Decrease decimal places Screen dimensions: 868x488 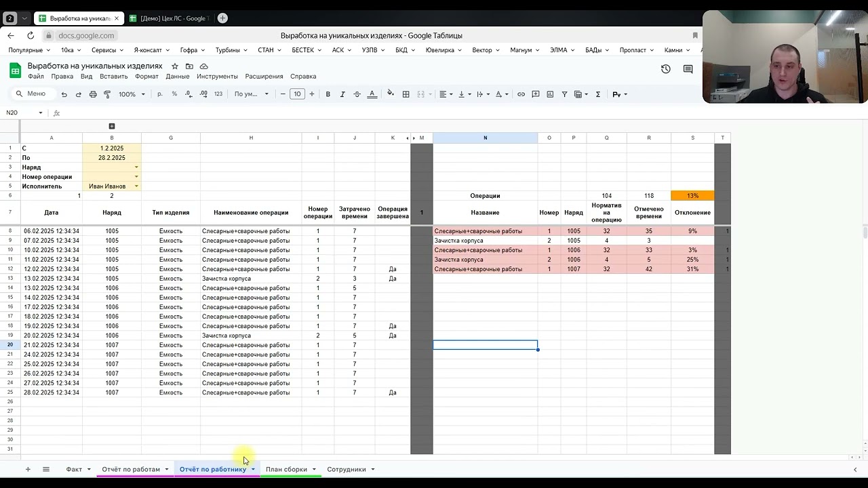coord(189,94)
